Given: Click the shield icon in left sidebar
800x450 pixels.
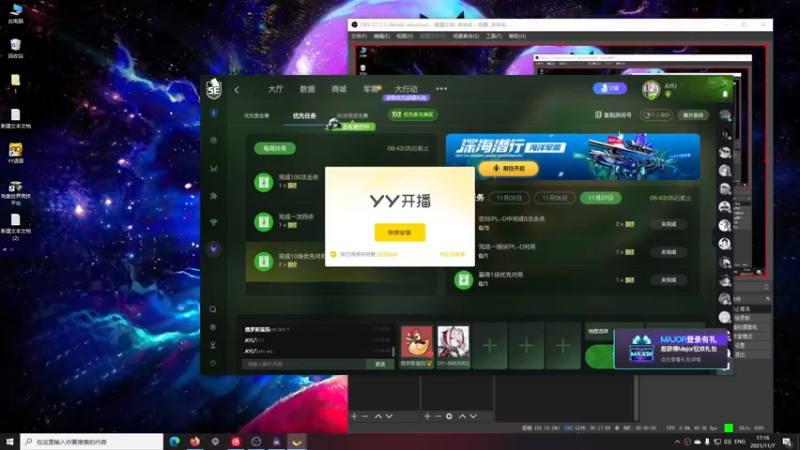Looking at the screenshot, I should [214, 113].
